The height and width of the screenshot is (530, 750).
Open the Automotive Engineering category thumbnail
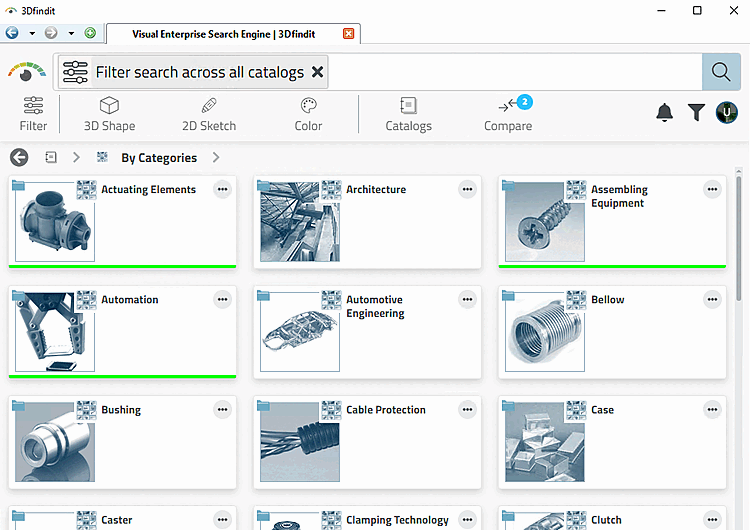pos(300,332)
